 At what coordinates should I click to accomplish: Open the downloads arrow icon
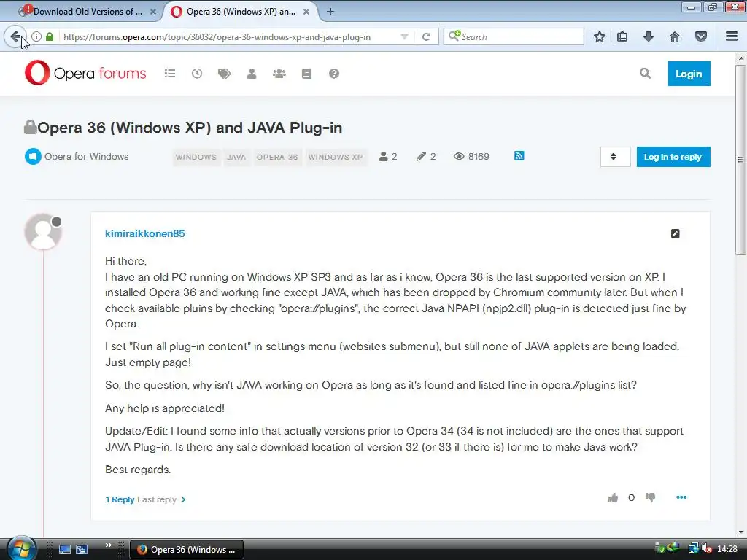[649, 36]
